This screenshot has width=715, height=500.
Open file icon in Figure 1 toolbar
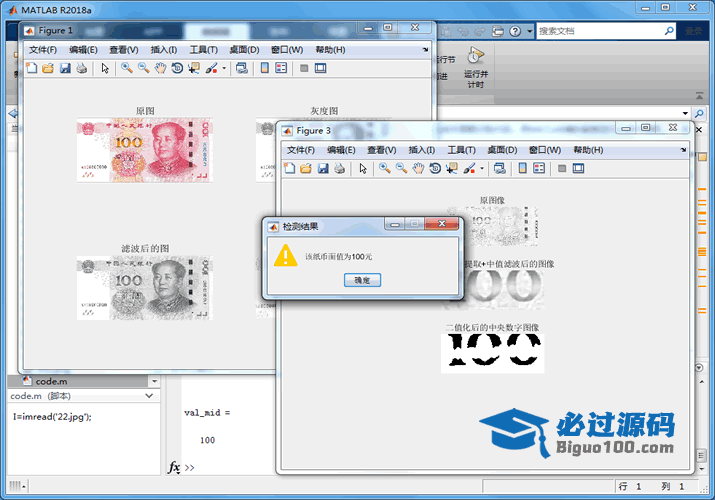pyautogui.click(x=48, y=68)
